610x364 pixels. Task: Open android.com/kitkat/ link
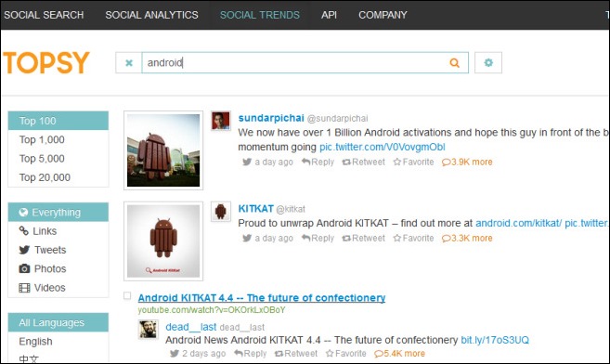[x=518, y=223]
